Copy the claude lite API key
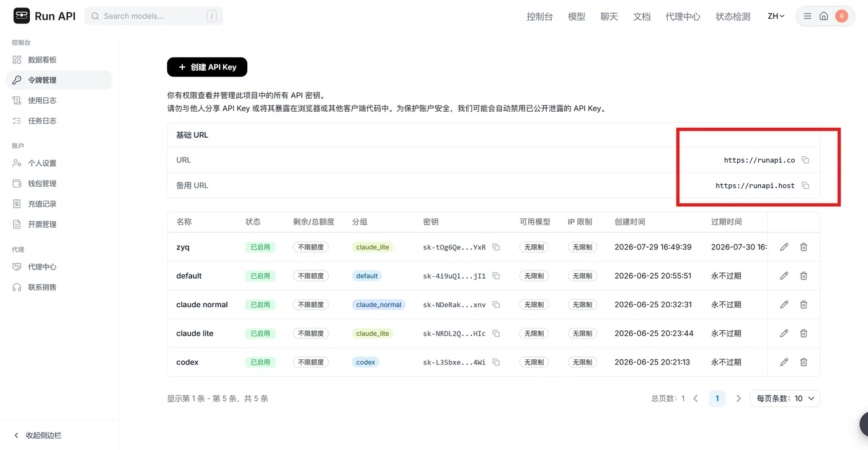This screenshot has width=868, height=450. point(496,333)
